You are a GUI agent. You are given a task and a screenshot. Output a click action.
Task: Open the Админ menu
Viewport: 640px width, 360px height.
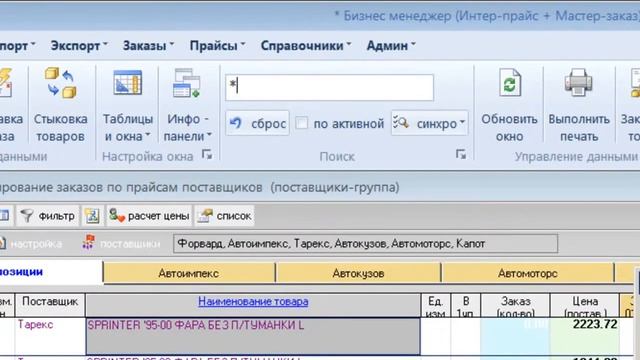click(x=391, y=45)
